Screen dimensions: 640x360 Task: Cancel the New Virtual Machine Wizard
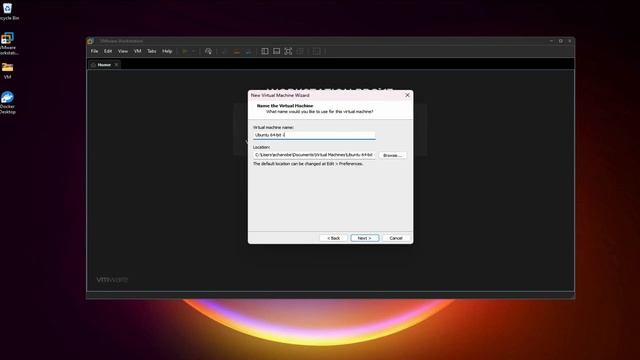click(x=396, y=238)
